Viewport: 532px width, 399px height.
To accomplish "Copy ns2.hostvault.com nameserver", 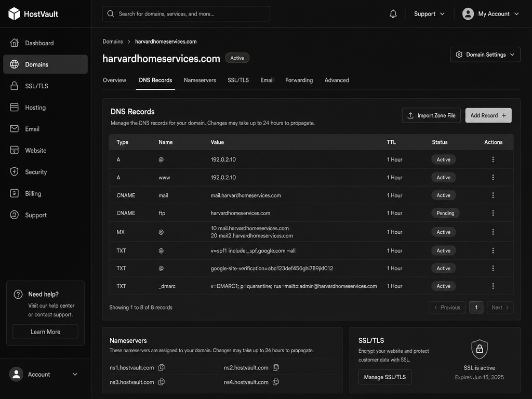I will [x=276, y=367].
